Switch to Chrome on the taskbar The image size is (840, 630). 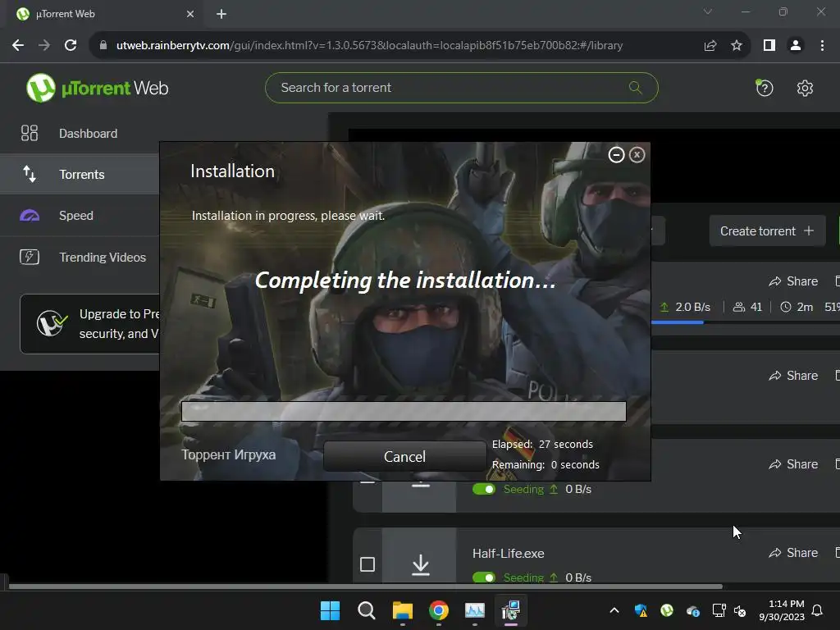tap(439, 610)
